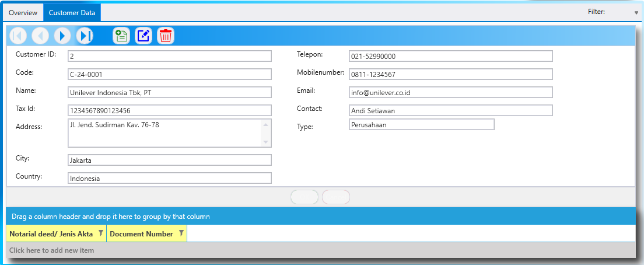The image size is (644, 265).
Task: Click the Address text area
Action: (x=170, y=132)
